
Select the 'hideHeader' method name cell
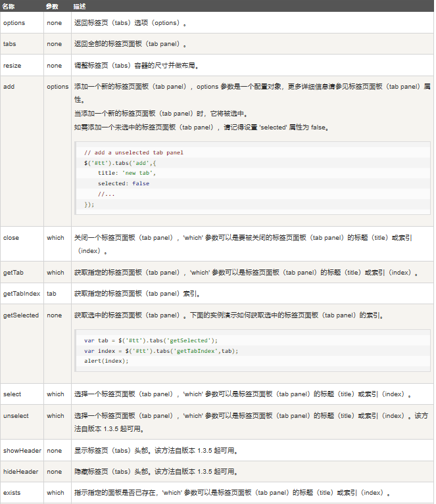pos(21,472)
